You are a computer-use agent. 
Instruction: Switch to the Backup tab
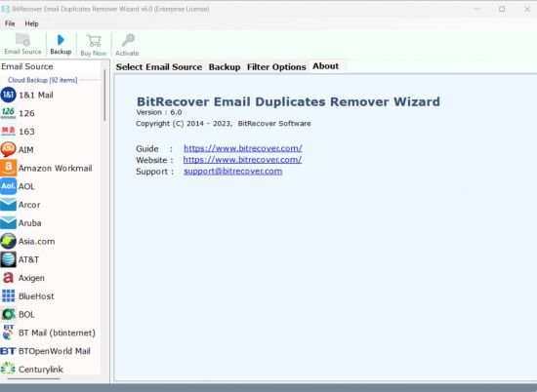225,67
